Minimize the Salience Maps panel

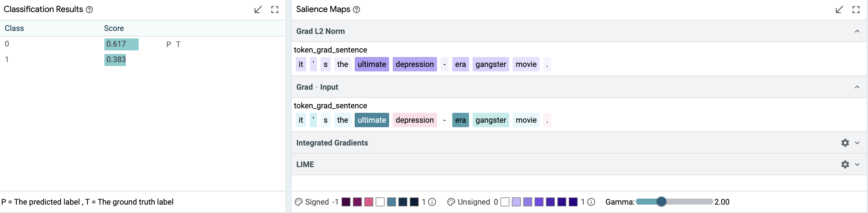point(839,10)
